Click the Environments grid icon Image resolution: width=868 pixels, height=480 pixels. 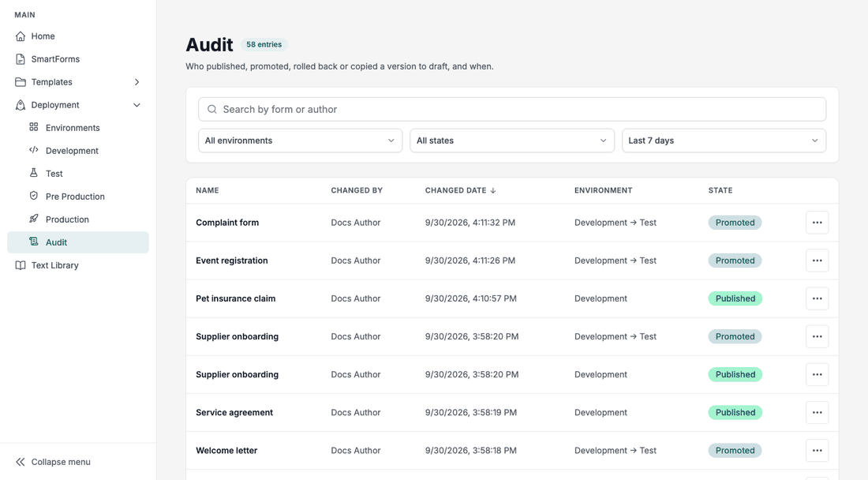(x=34, y=127)
